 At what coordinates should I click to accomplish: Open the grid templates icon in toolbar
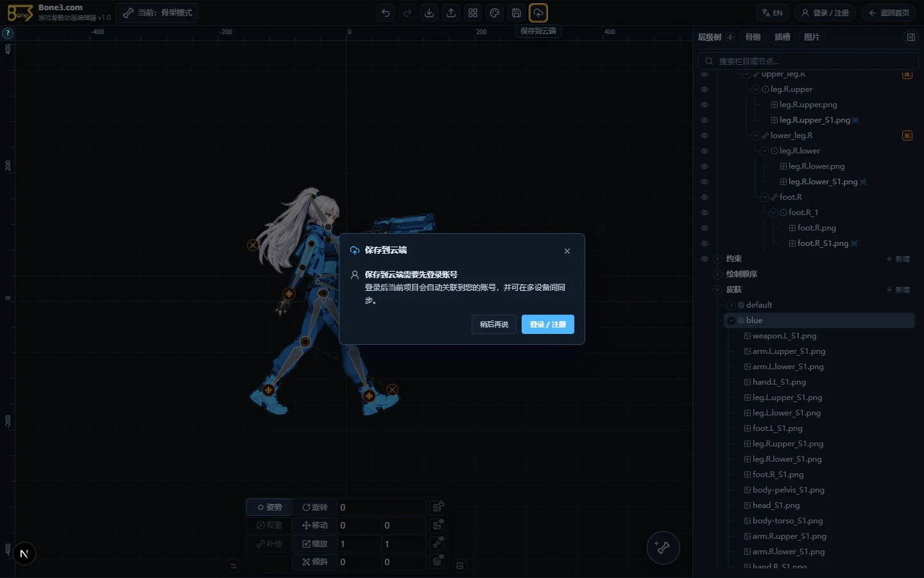(x=473, y=13)
